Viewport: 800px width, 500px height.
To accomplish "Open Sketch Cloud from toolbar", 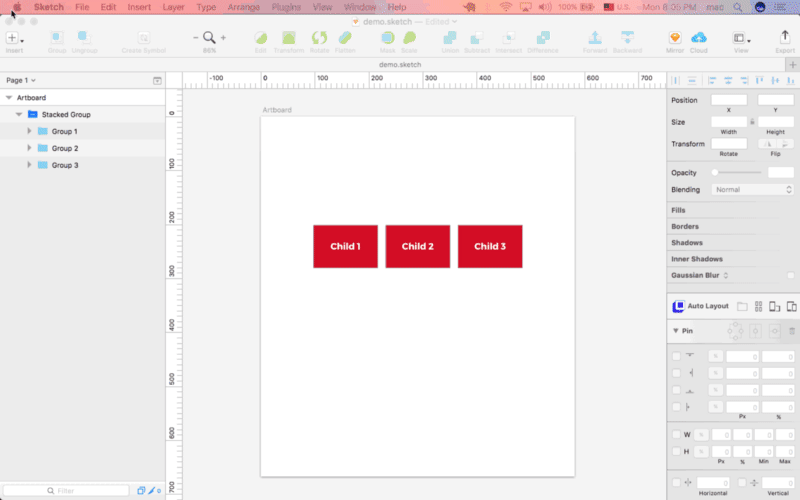I will coord(698,38).
